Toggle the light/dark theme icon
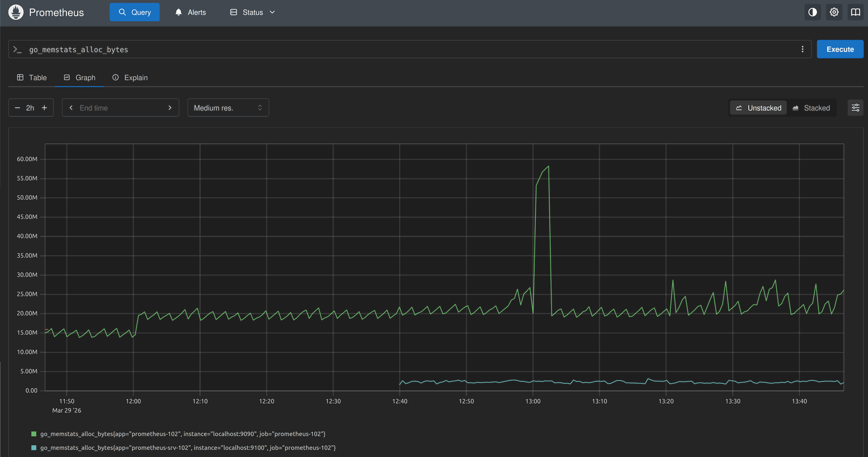 (812, 12)
